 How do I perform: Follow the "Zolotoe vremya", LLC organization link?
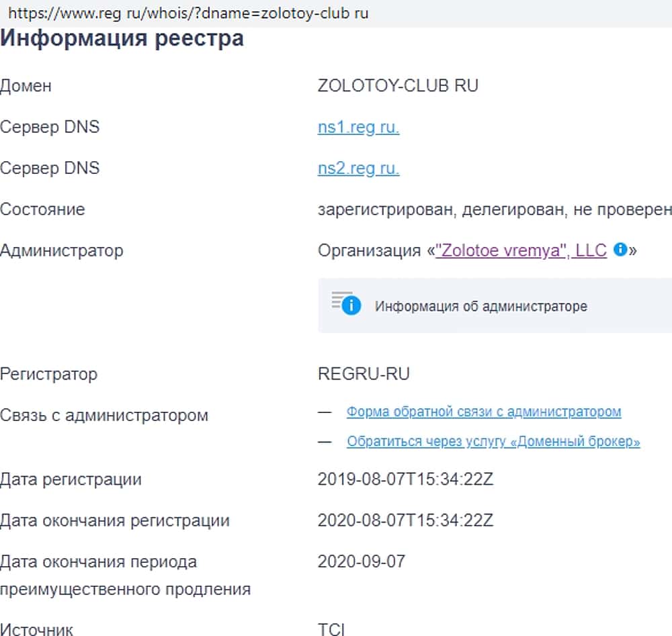click(x=521, y=251)
